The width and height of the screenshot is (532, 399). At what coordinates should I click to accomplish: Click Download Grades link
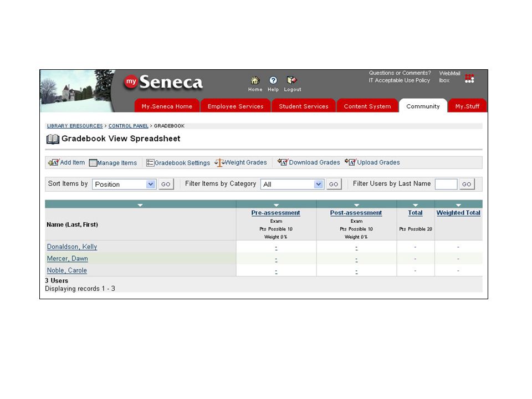click(315, 162)
